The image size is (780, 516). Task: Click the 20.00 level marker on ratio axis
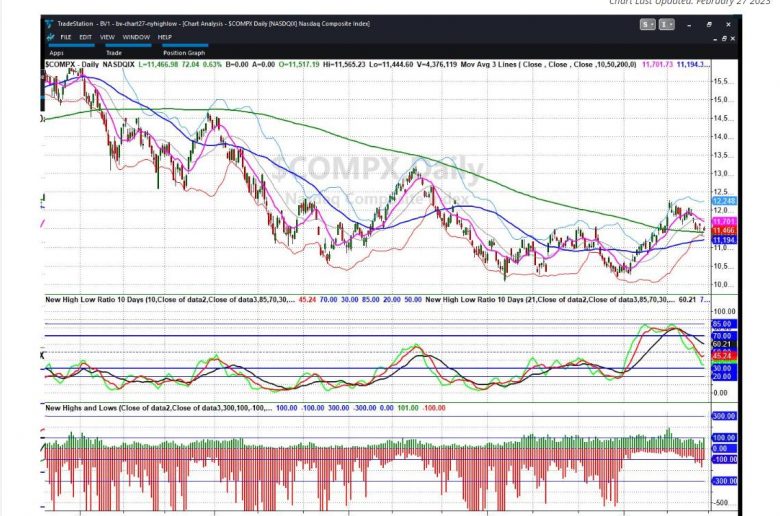(724, 376)
